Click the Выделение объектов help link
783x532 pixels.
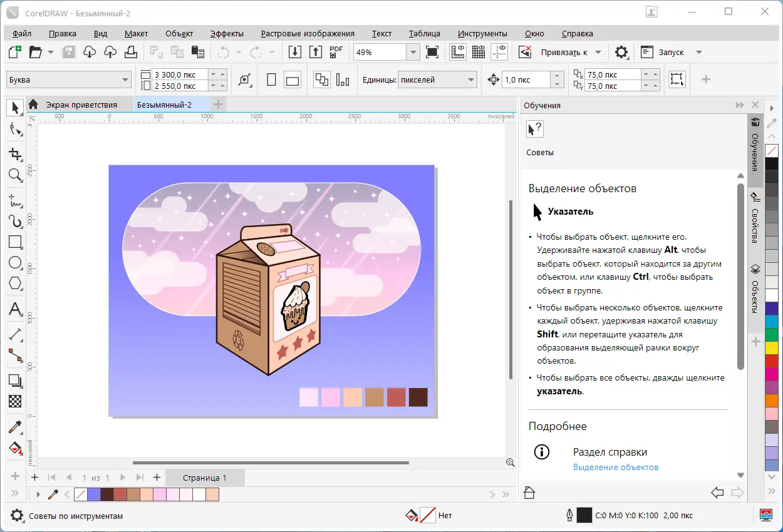tap(616, 467)
